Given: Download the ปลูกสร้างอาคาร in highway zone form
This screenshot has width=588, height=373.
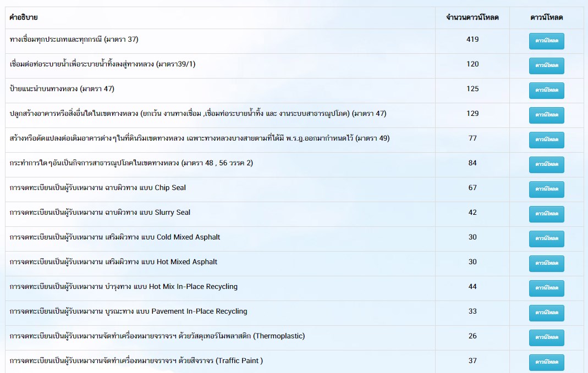Looking at the screenshot, I should click(546, 115).
